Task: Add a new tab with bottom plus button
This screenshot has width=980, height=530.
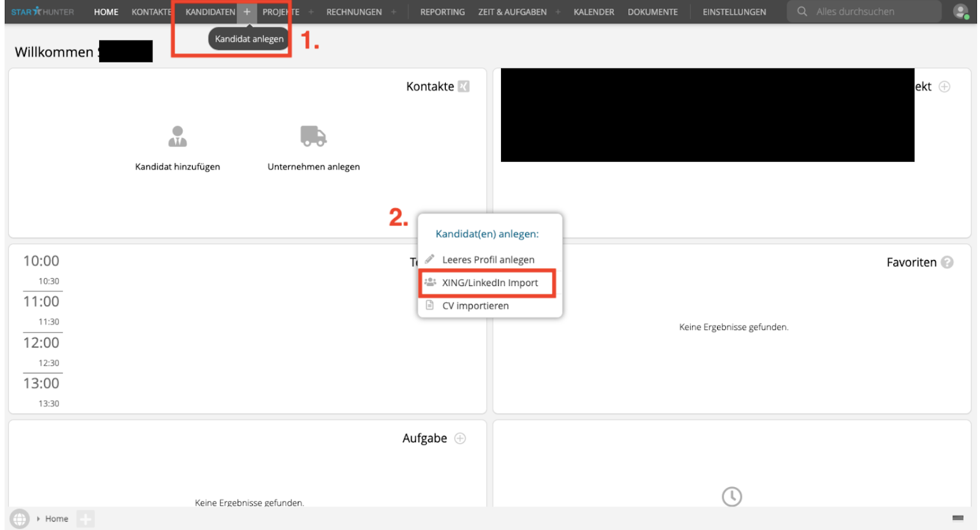Action: [86, 519]
